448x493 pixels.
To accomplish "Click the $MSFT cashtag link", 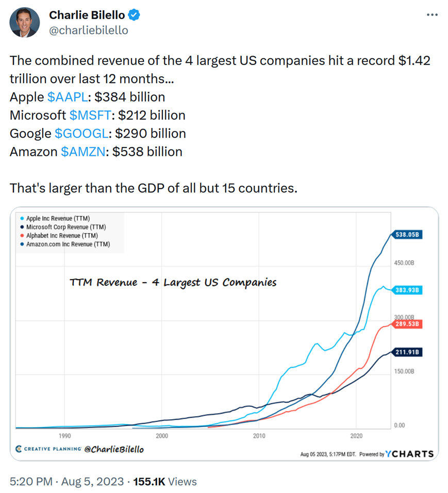I will click(x=90, y=115).
